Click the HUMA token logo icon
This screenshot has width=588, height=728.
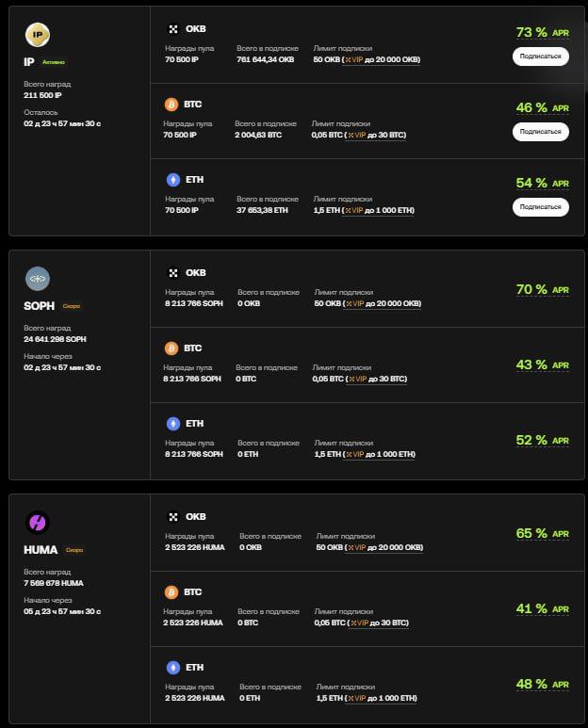pos(38,523)
